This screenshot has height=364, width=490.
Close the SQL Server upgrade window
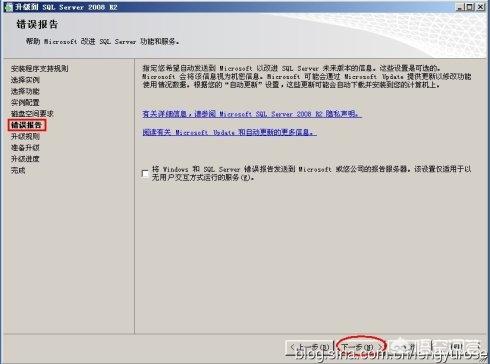click(x=480, y=7)
